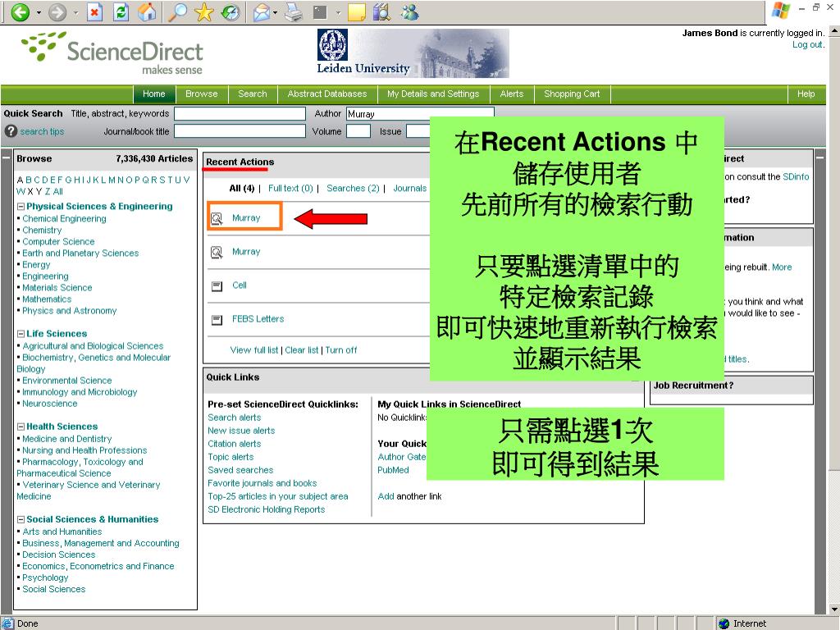840x630 pixels.
Task: Click journal icon beside FEBS Letters
Action: point(217,320)
